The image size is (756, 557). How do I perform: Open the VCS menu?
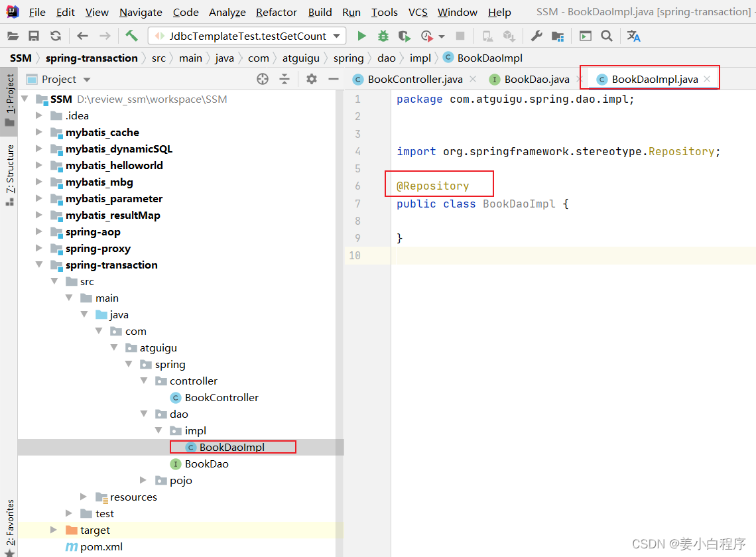coord(418,12)
